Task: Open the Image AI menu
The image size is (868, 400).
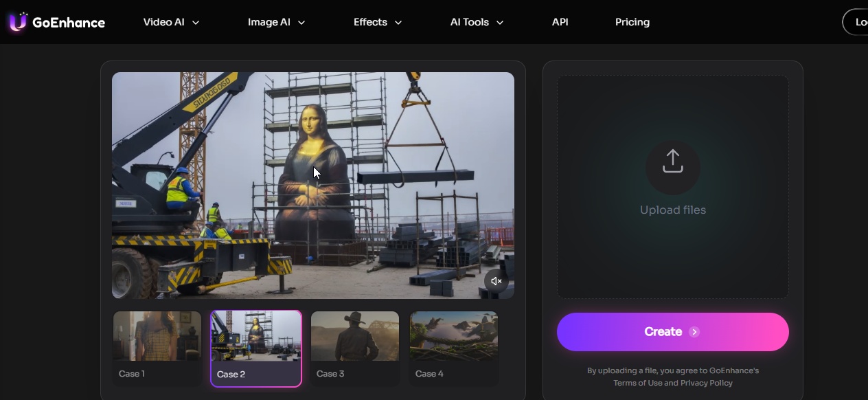Action: 276,22
